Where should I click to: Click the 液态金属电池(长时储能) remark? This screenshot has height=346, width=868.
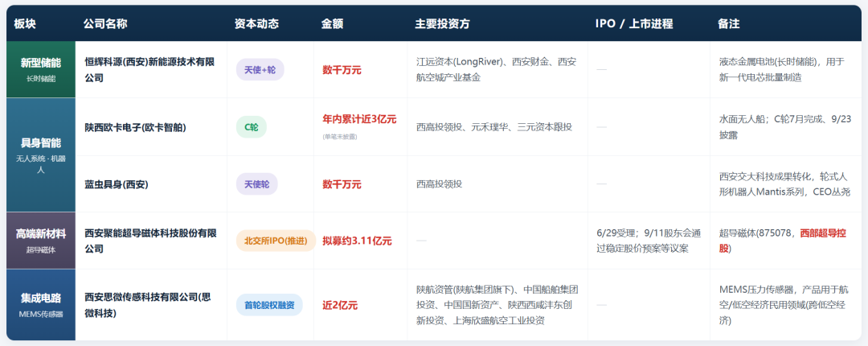(782, 70)
